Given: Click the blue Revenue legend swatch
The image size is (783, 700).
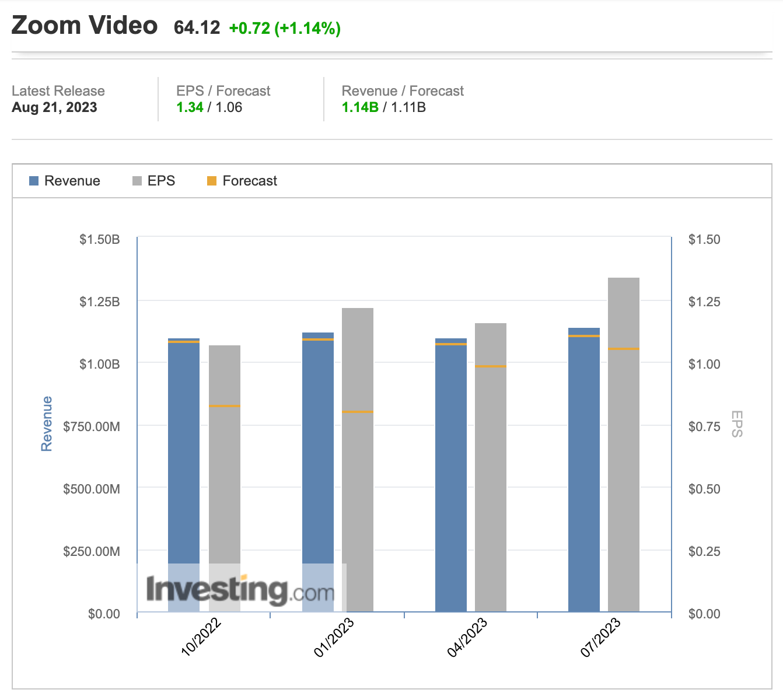Looking at the screenshot, I should [x=34, y=181].
